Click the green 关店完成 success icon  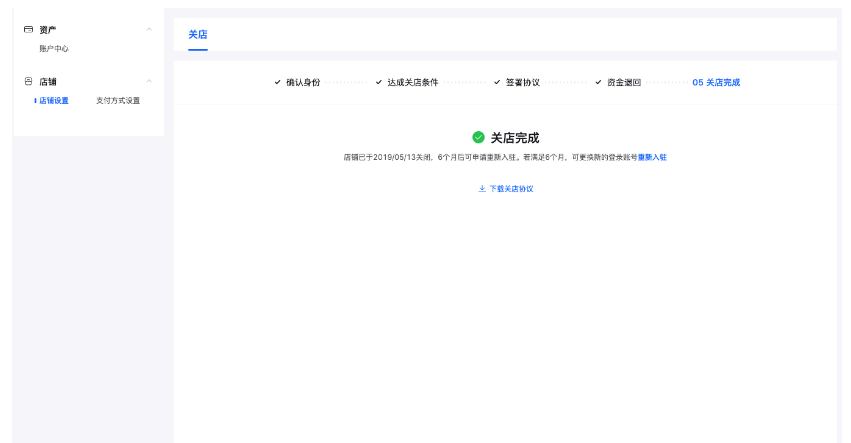[x=479, y=138]
